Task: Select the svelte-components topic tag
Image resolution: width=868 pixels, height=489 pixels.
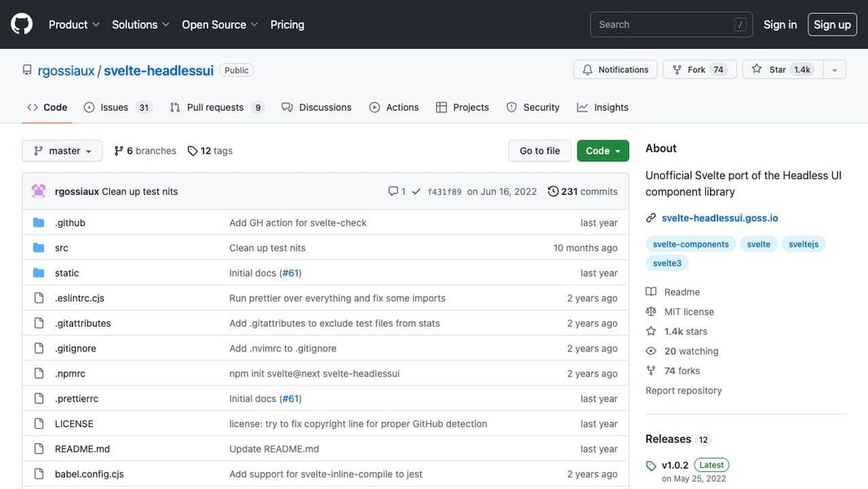Action: (690, 244)
